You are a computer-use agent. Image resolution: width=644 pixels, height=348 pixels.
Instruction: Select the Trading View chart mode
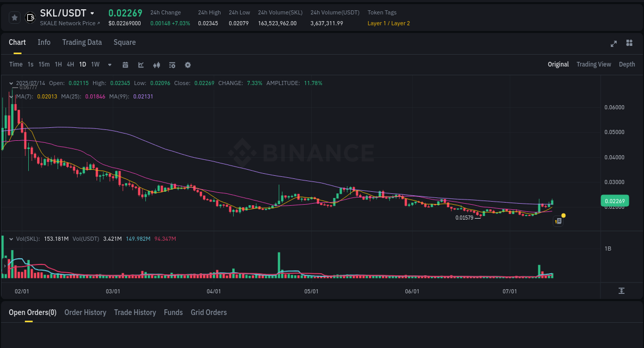click(594, 64)
